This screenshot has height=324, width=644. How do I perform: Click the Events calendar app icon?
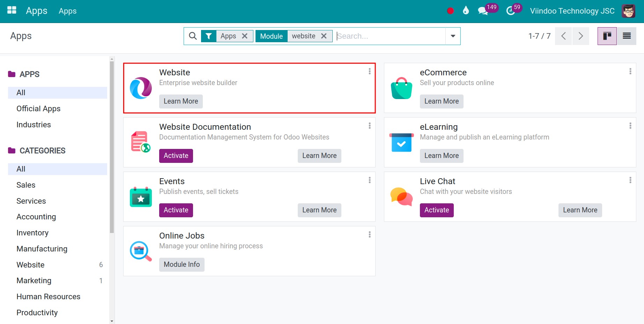pyautogui.click(x=141, y=197)
